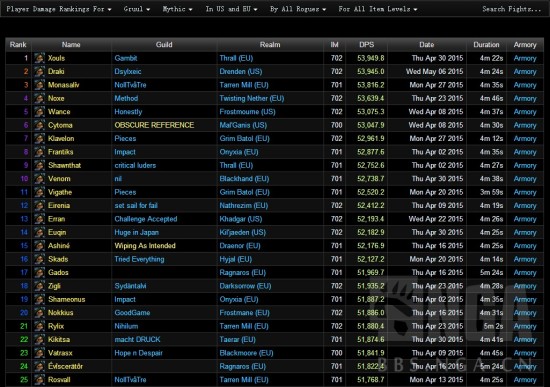Click the date Wed May 06 2015
Screen dimensions: 550x387
(434, 72)
